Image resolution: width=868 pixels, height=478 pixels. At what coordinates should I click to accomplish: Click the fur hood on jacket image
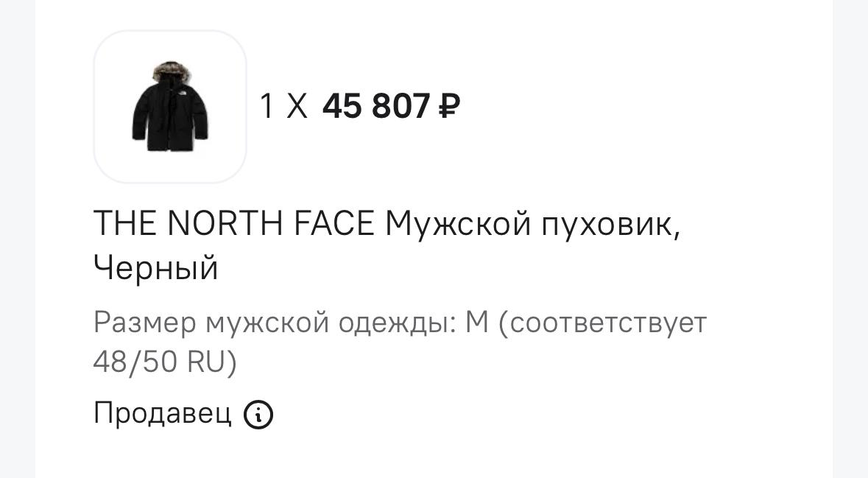pos(171,72)
